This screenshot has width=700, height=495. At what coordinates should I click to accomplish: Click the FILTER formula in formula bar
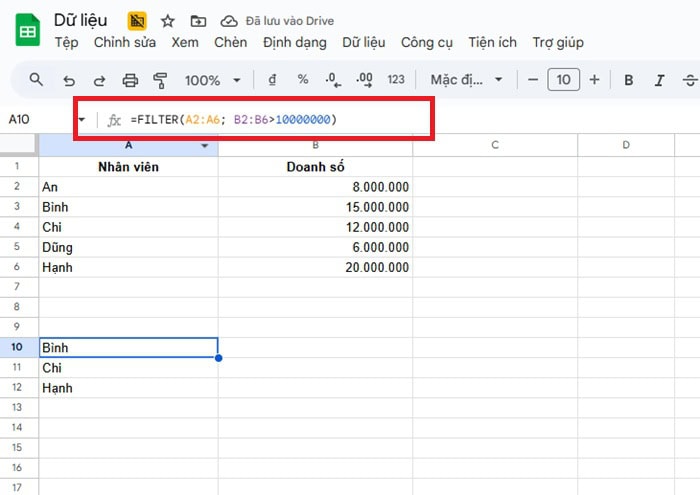234,120
